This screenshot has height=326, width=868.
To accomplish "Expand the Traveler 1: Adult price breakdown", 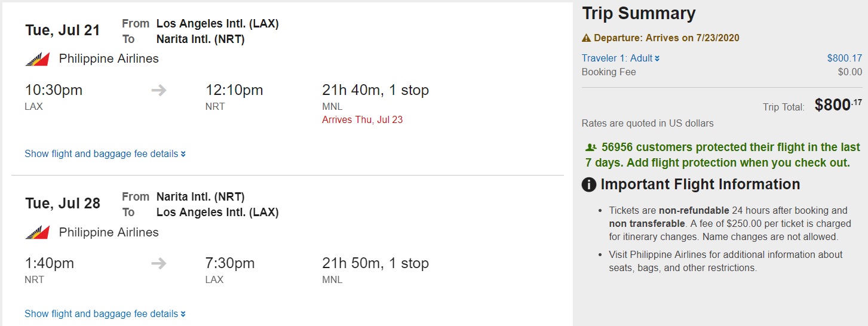I will click(621, 59).
